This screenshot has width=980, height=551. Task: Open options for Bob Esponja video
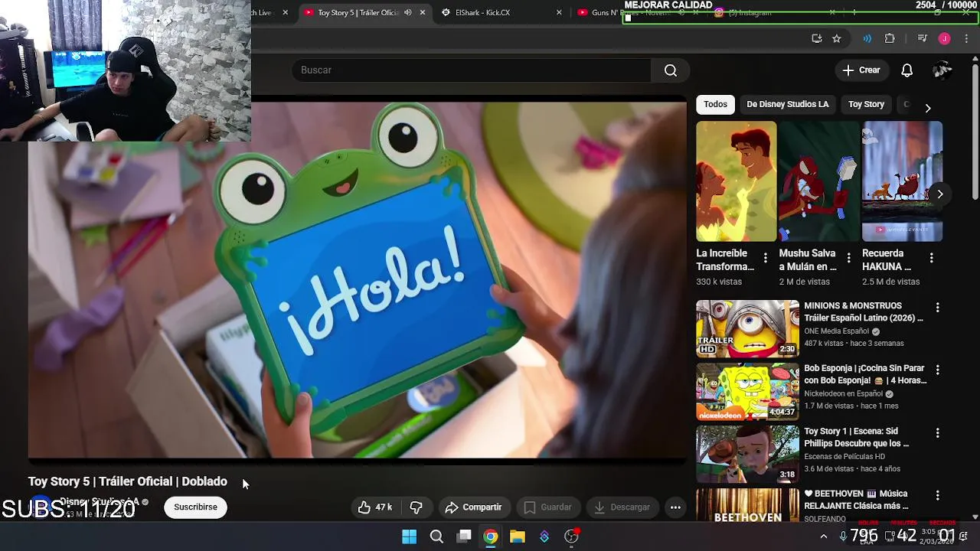point(937,370)
